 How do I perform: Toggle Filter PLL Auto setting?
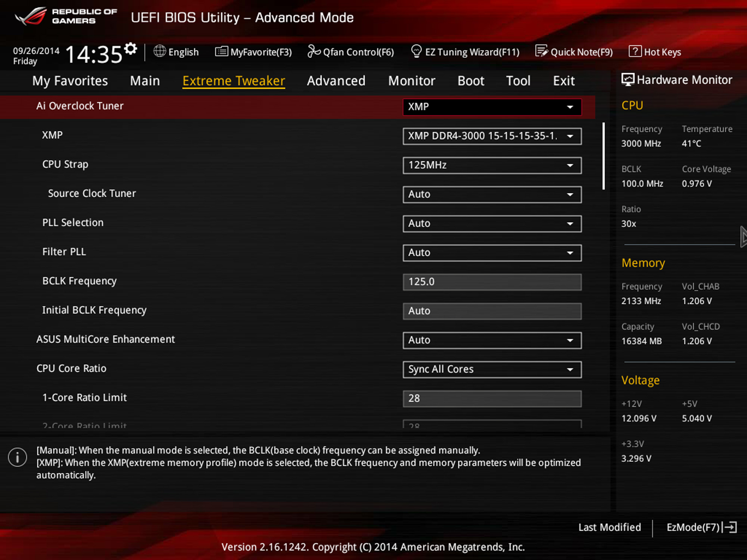click(x=491, y=252)
